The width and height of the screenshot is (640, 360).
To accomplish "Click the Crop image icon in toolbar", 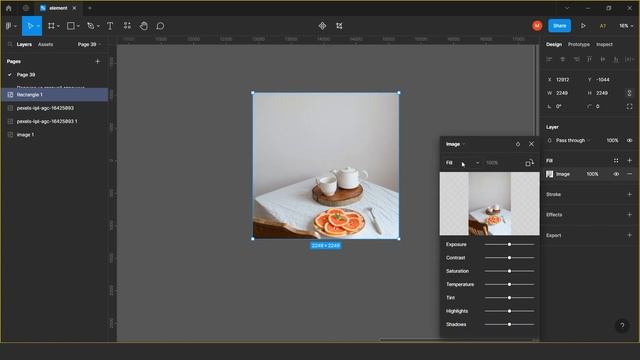I will pos(339,26).
